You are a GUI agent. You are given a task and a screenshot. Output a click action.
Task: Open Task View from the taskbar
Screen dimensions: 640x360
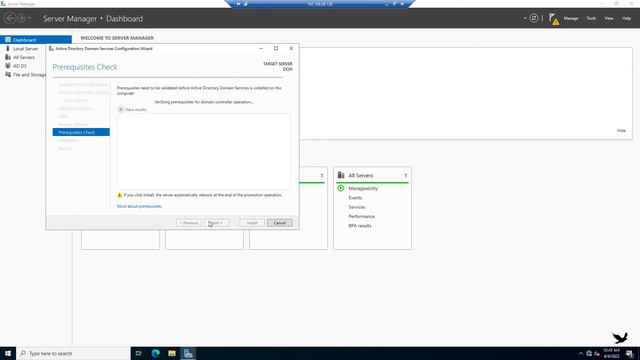(139, 353)
